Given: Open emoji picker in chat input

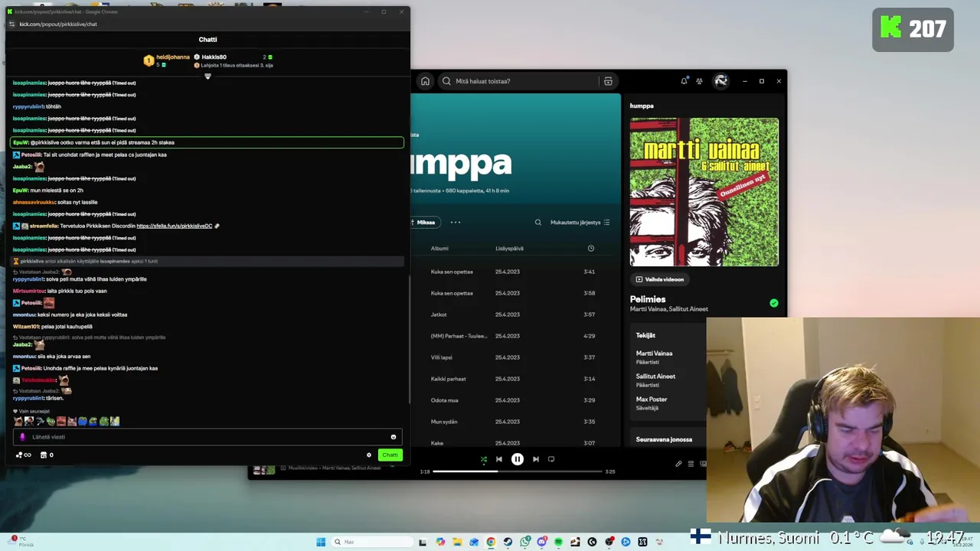Looking at the screenshot, I should (394, 437).
